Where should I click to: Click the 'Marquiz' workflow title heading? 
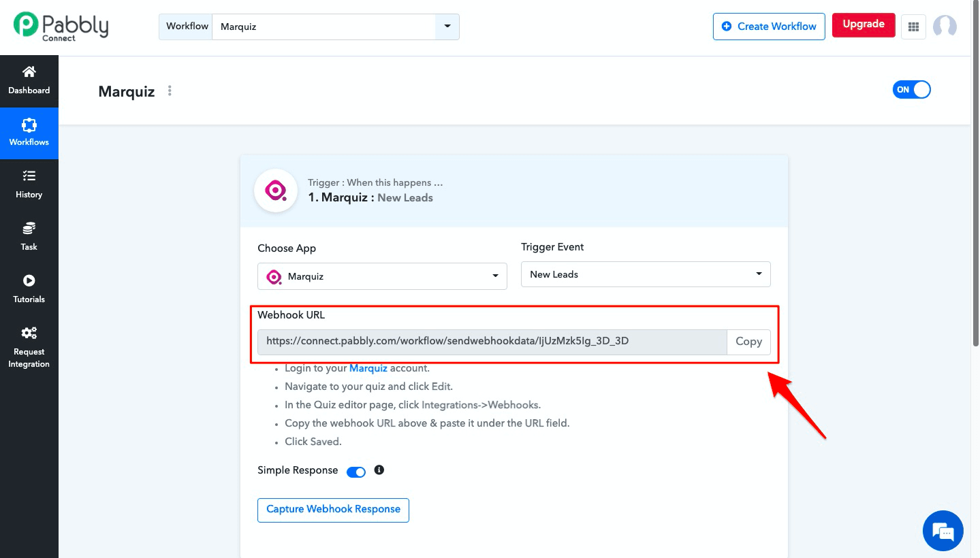tap(127, 91)
